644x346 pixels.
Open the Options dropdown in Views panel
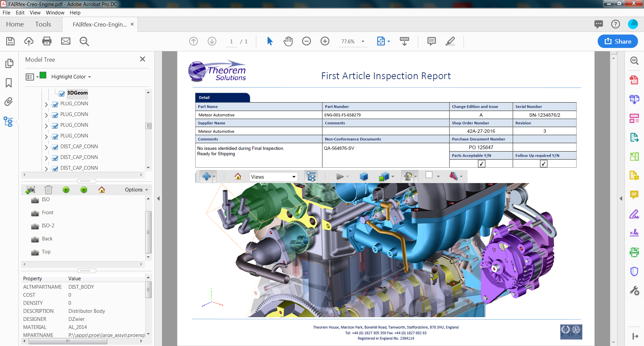click(134, 189)
